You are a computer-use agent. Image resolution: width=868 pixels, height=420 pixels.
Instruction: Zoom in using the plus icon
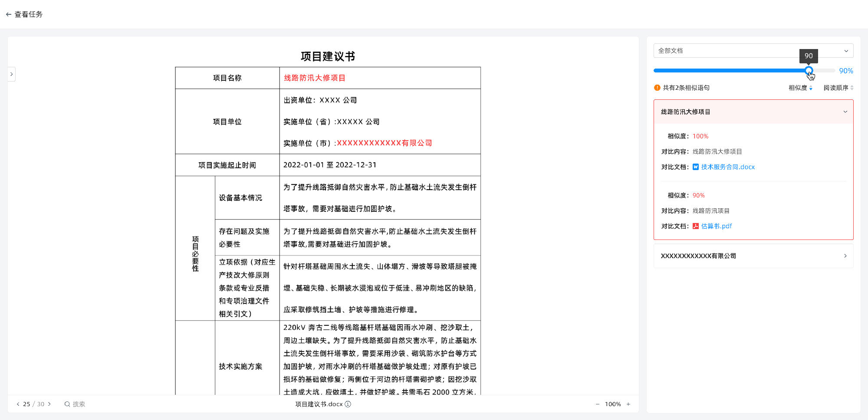628,404
